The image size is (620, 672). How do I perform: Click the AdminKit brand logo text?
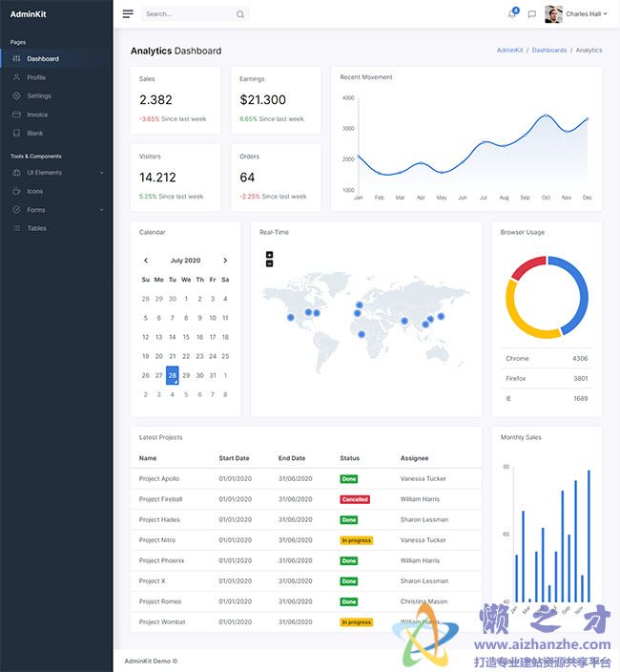(x=28, y=14)
